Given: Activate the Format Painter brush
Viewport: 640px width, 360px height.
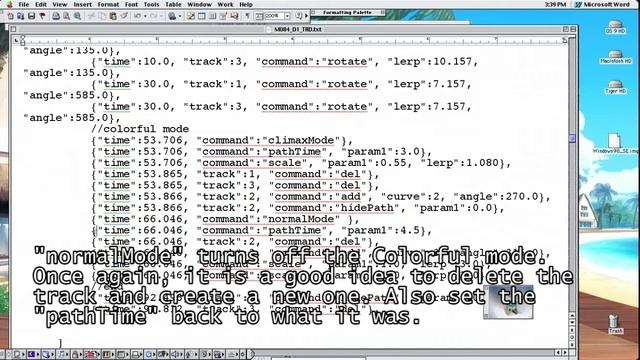Looking at the screenshot, I should [124, 16].
